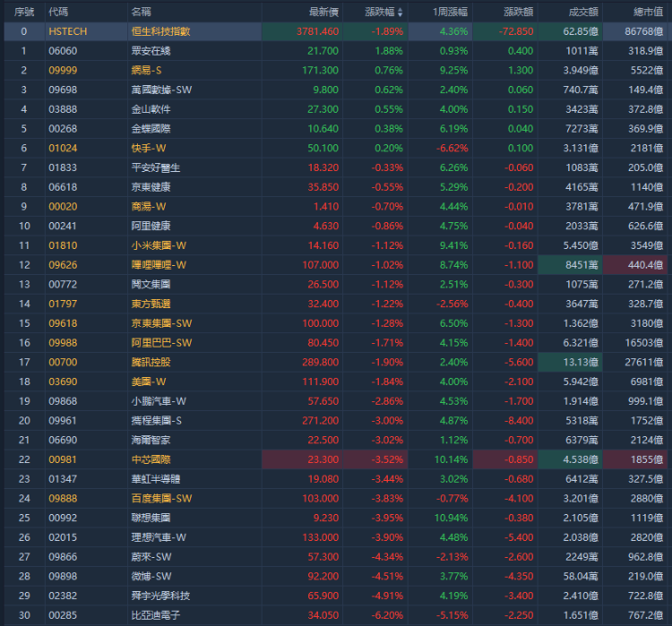Screen dimensions: 672x626
Task: Sort by 漲跌幅 arrow icon
Action: click(400, 12)
